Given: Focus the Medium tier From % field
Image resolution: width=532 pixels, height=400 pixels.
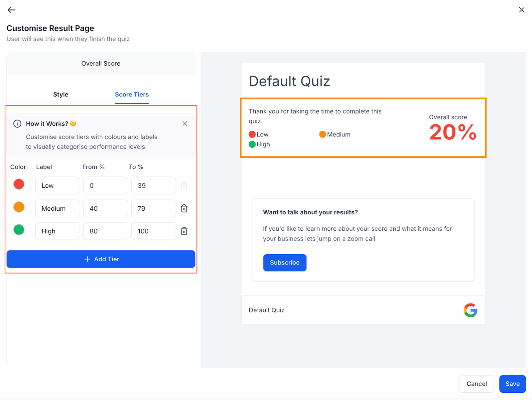Looking at the screenshot, I should (x=105, y=208).
